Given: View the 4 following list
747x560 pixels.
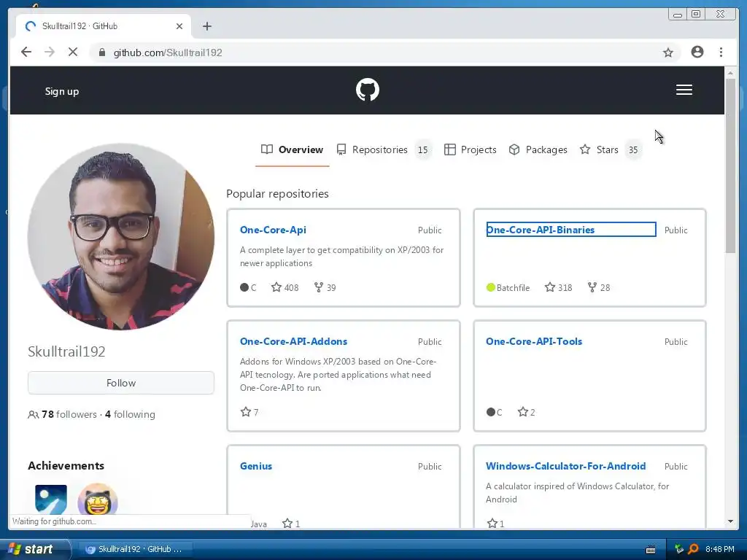Looking at the screenshot, I should pyautogui.click(x=130, y=415).
